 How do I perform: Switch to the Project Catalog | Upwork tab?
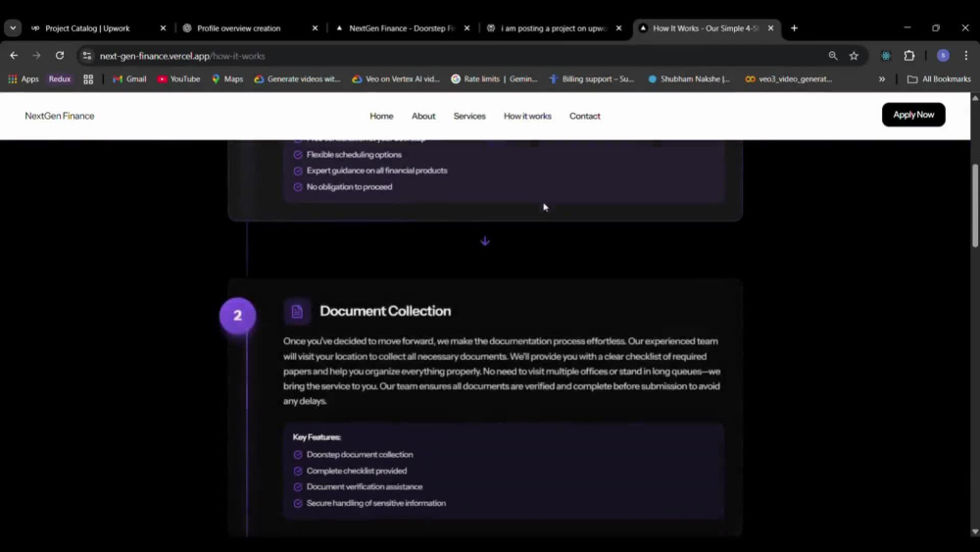(x=87, y=28)
